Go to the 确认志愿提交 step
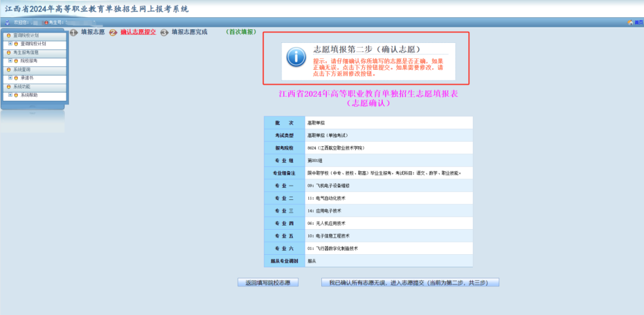This screenshot has height=315, width=644. pos(138,32)
